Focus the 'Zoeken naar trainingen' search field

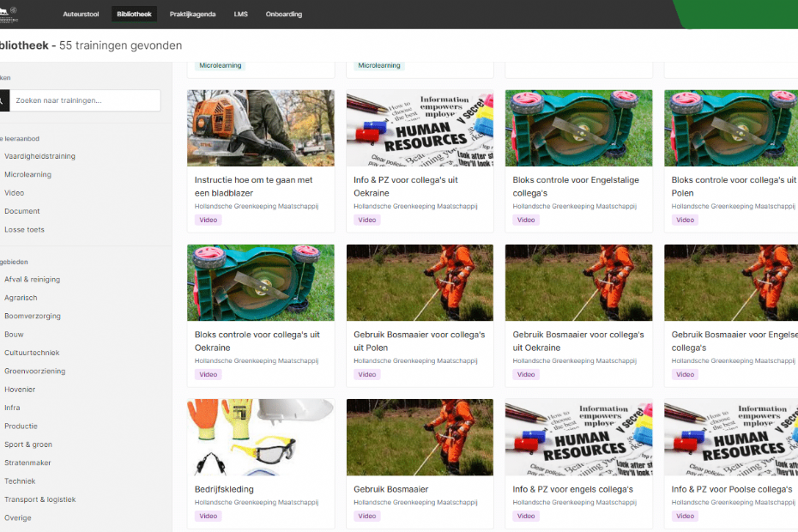click(86, 100)
